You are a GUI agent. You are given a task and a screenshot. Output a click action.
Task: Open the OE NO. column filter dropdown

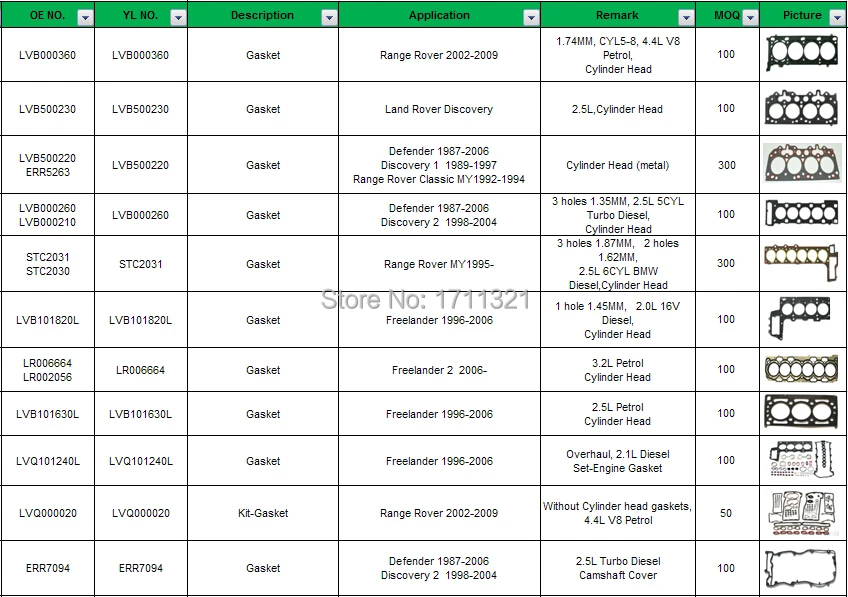coord(85,18)
